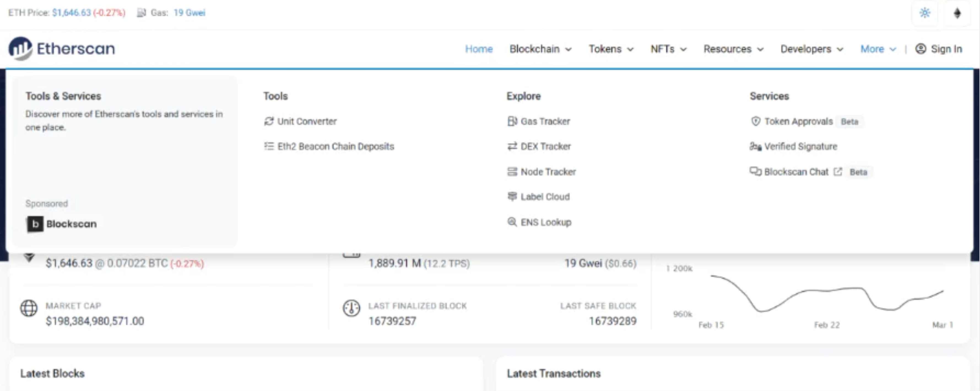Screen dimensions: 980x391
Task: Open Gas Tracker page
Action: (539, 121)
